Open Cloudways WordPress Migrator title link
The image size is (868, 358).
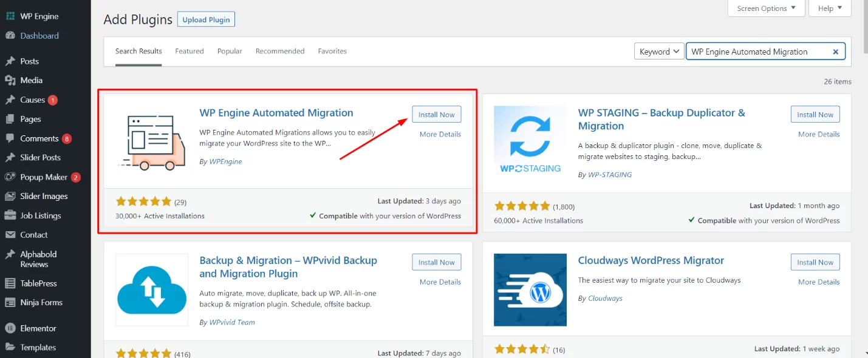(651, 260)
